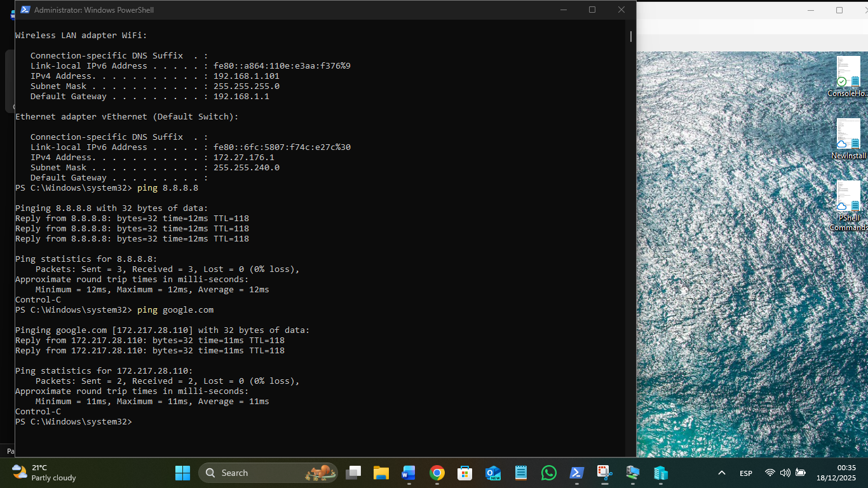This screenshot has height=488, width=868.
Task: Open Task View from the taskbar
Action: (353, 473)
